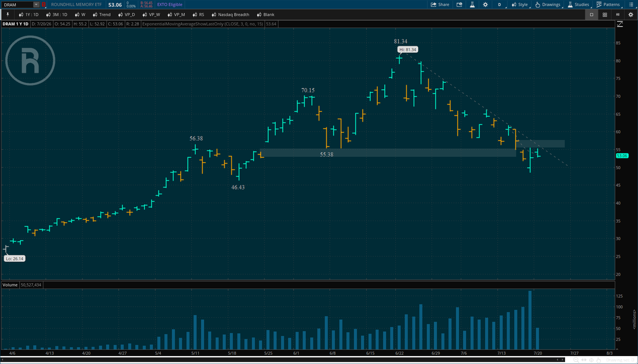638x364 pixels.
Task: Click the last price 53.06 in header
Action: click(115, 4)
